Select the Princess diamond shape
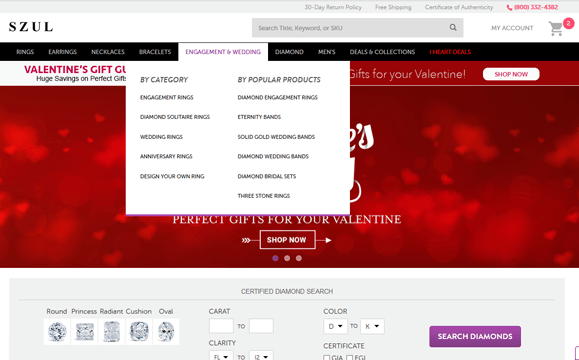 [84, 332]
